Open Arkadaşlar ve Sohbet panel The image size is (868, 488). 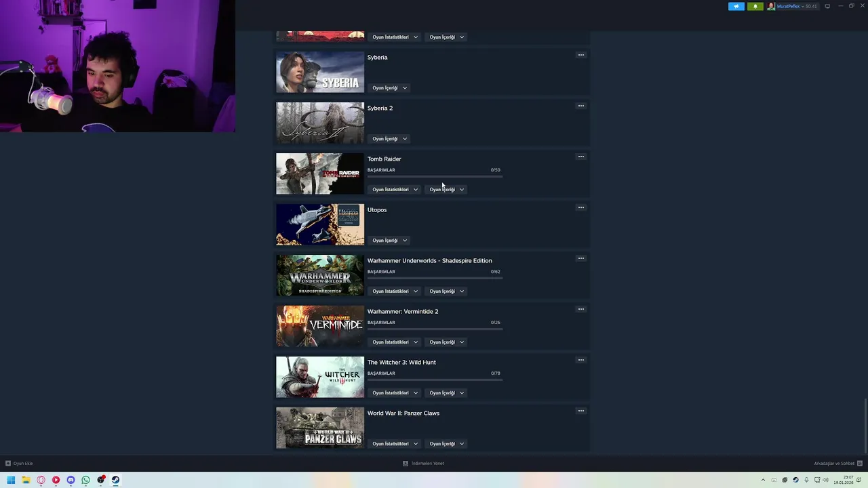838,464
